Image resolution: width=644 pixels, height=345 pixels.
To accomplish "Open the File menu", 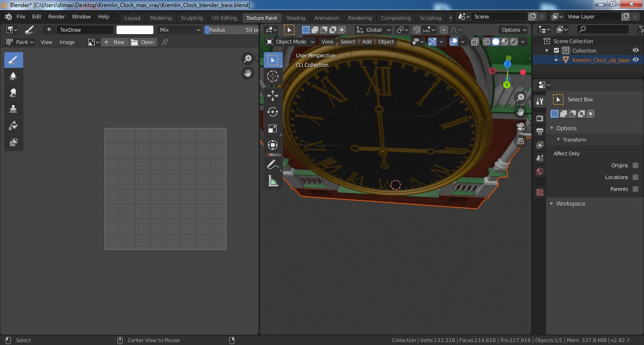I will pos(21,17).
